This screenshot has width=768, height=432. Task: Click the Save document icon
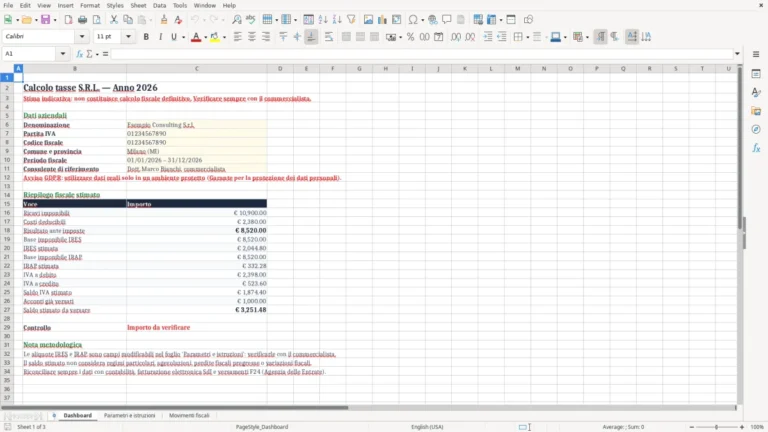(x=46, y=20)
